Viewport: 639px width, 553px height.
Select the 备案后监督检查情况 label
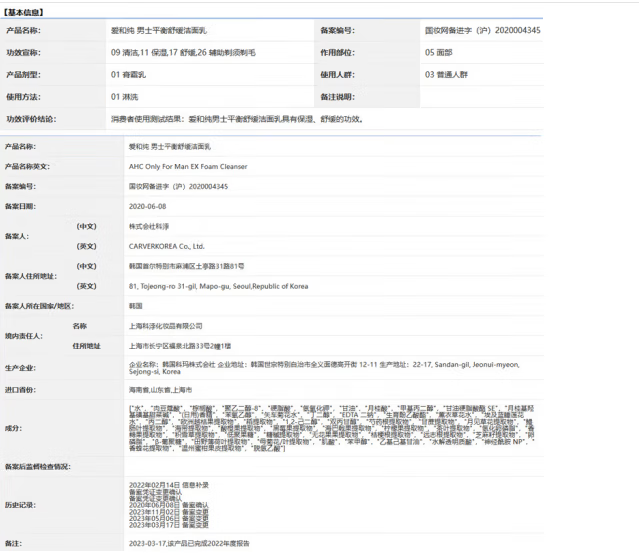(38, 467)
